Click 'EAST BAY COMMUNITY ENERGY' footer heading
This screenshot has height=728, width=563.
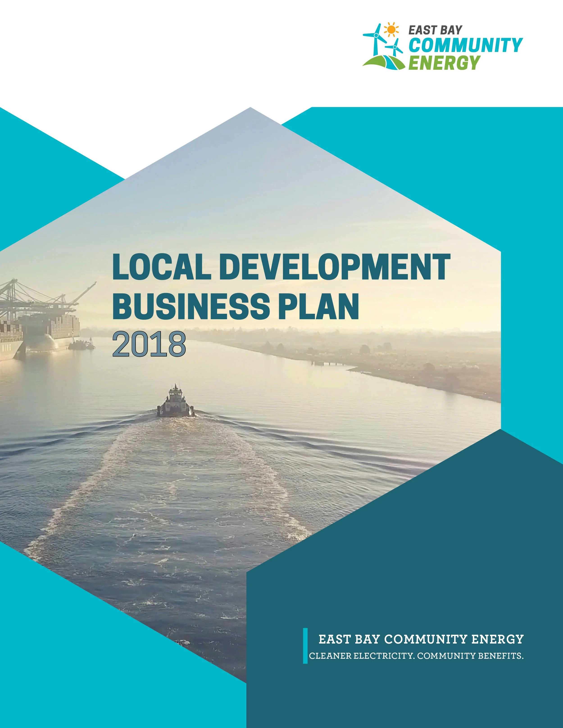421,639
